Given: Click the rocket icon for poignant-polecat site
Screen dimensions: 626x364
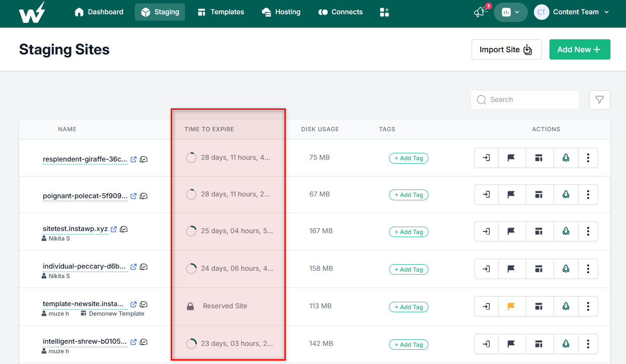Looking at the screenshot, I should [566, 194].
